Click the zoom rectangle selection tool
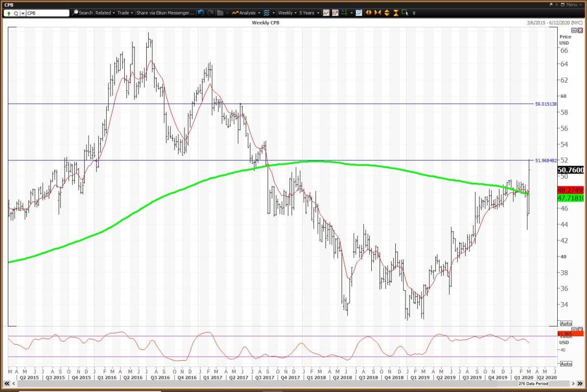 405,13
